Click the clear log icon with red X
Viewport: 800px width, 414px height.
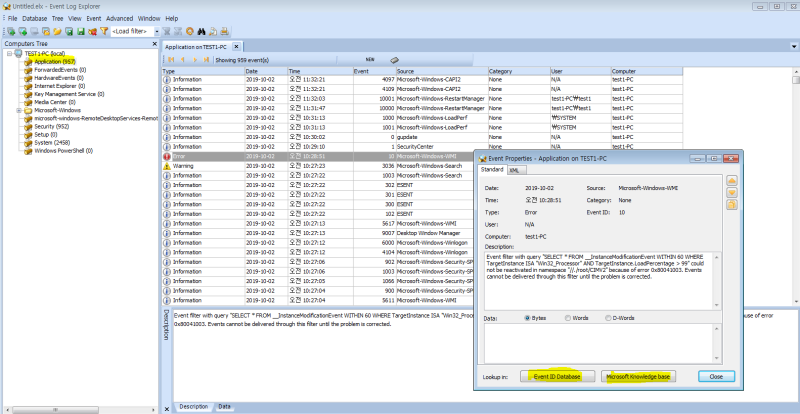pos(92,32)
